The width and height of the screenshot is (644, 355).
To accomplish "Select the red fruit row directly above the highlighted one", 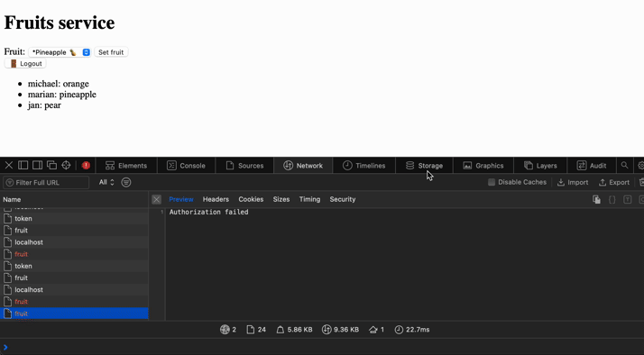I will (74, 302).
